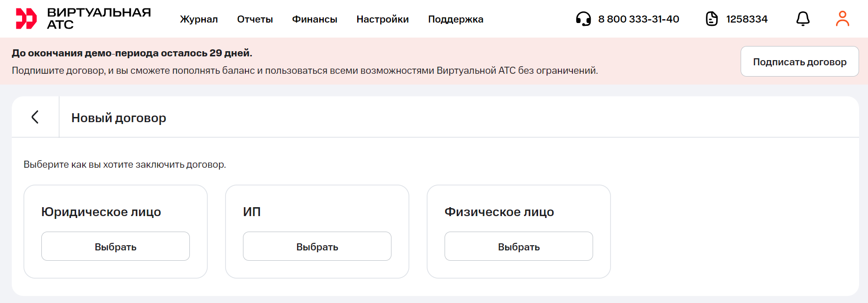Choose Физическое лицо contract type
The image size is (868, 303).
519,247
